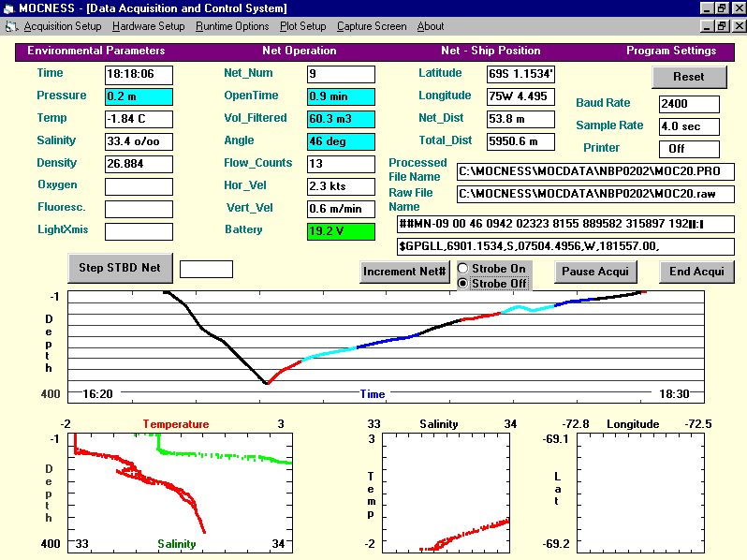This screenshot has width=747, height=560.
Task: Click the Pause Acqui button
Action: pyautogui.click(x=595, y=272)
